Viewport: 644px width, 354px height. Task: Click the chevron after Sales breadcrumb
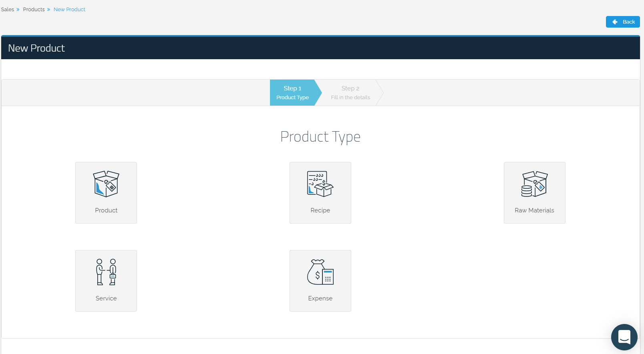click(18, 10)
